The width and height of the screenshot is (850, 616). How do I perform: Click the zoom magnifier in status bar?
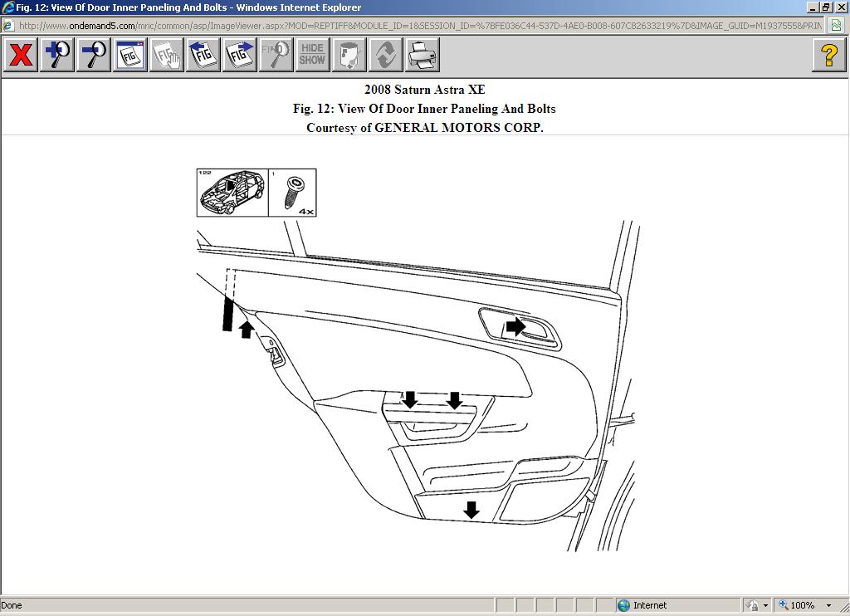coord(784,604)
